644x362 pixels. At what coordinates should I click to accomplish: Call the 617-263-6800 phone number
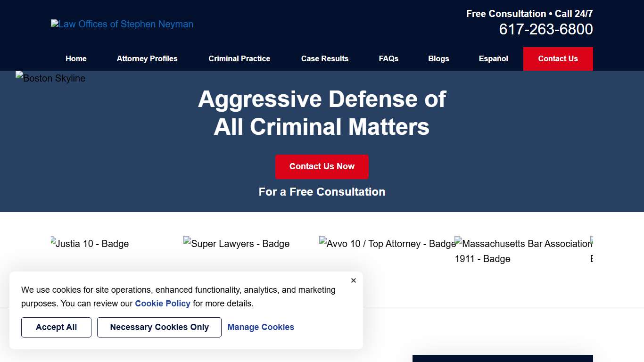point(545,29)
